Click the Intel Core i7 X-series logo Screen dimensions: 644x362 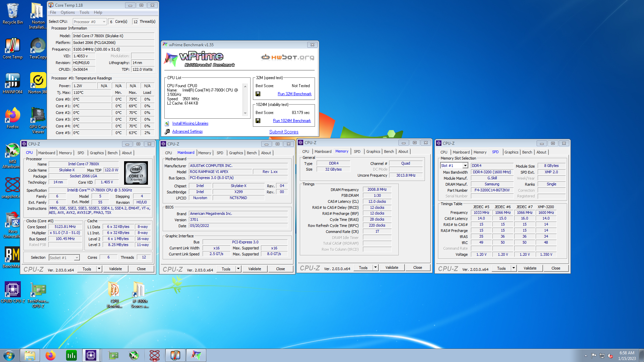(x=136, y=173)
